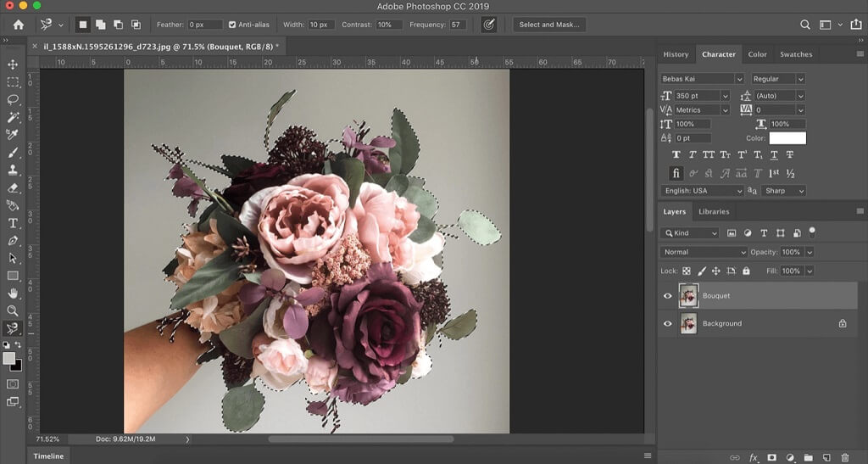Click the foreground color swatch
This screenshot has width=868, height=464.
pos(8,358)
